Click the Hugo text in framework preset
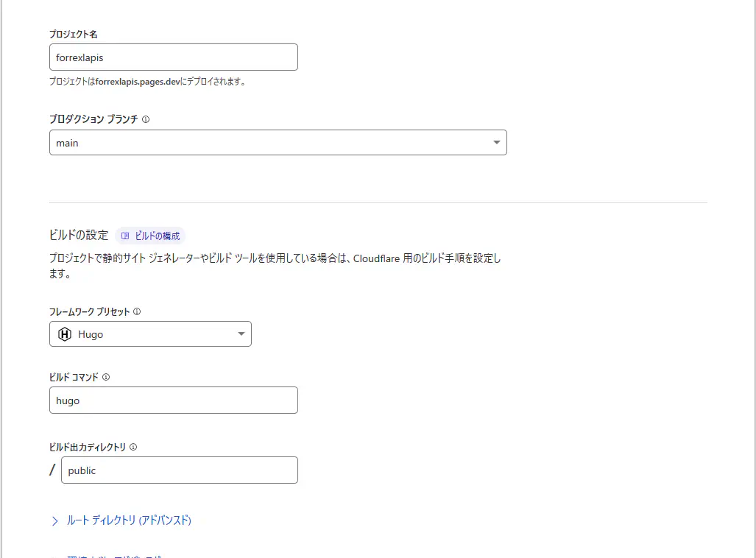756x558 pixels. tap(91, 334)
